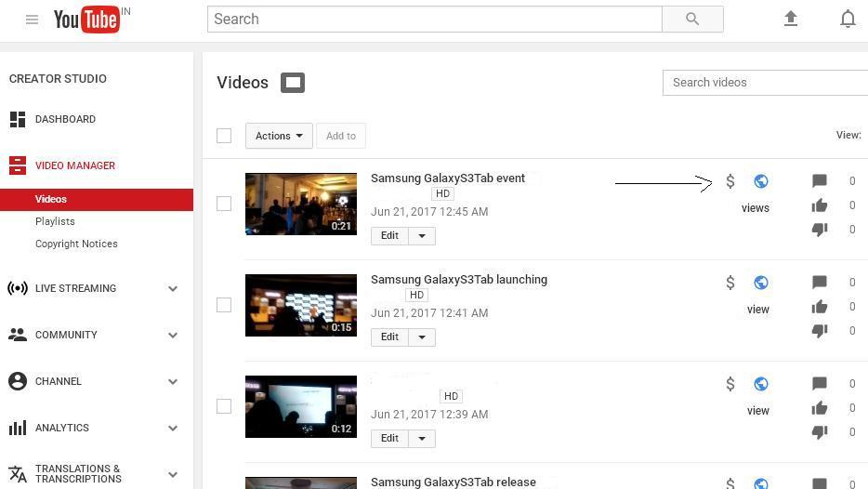Click the Live Streaming broadcast icon

(18, 288)
